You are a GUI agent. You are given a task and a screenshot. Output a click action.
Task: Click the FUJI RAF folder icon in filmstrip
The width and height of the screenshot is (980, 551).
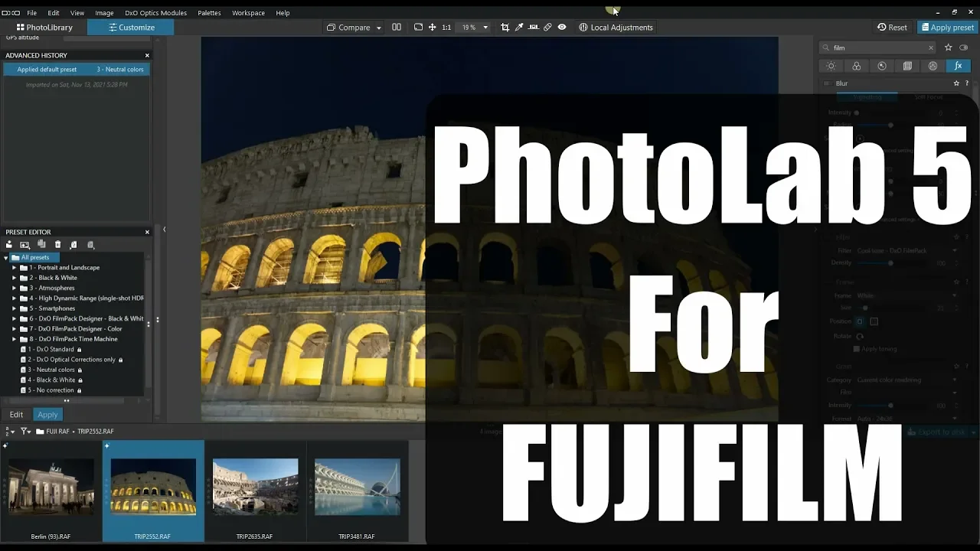coord(40,432)
